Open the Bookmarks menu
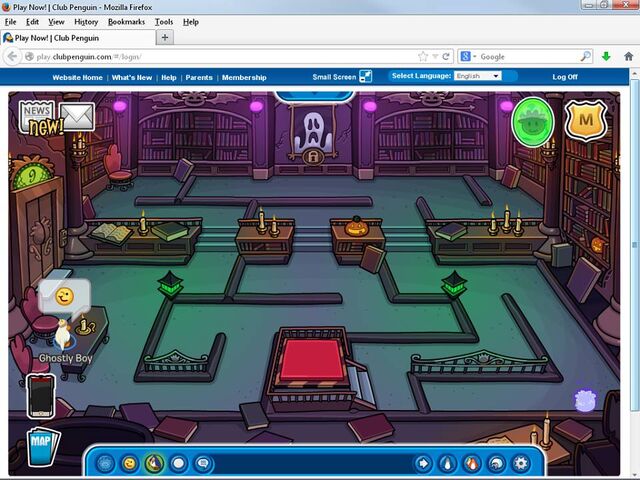640x480 pixels. tap(126, 22)
